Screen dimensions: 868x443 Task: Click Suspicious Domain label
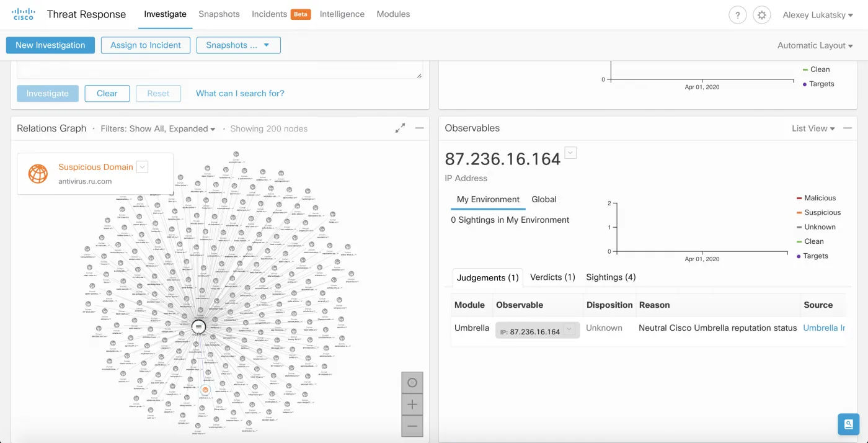(x=95, y=167)
